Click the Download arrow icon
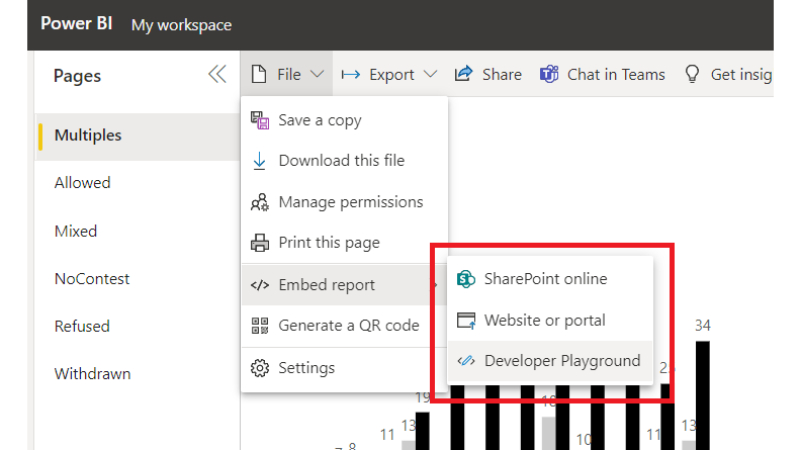The width and height of the screenshot is (800, 450). pos(259,161)
